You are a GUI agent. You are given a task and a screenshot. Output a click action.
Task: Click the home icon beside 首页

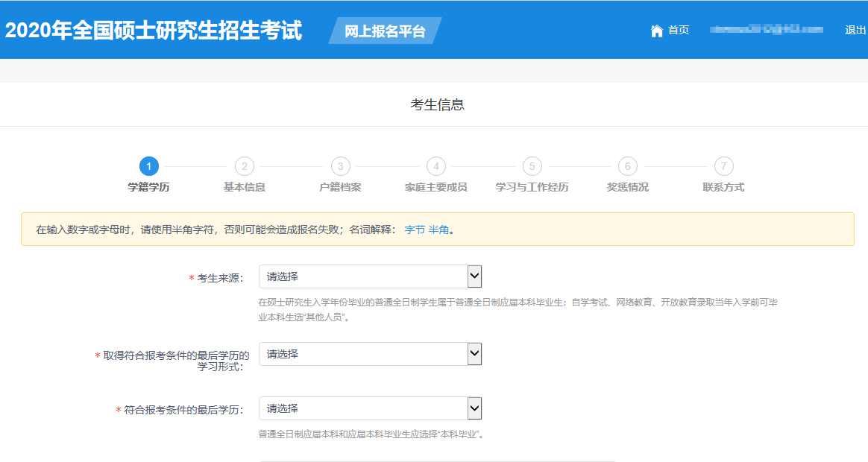[x=656, y=31]
